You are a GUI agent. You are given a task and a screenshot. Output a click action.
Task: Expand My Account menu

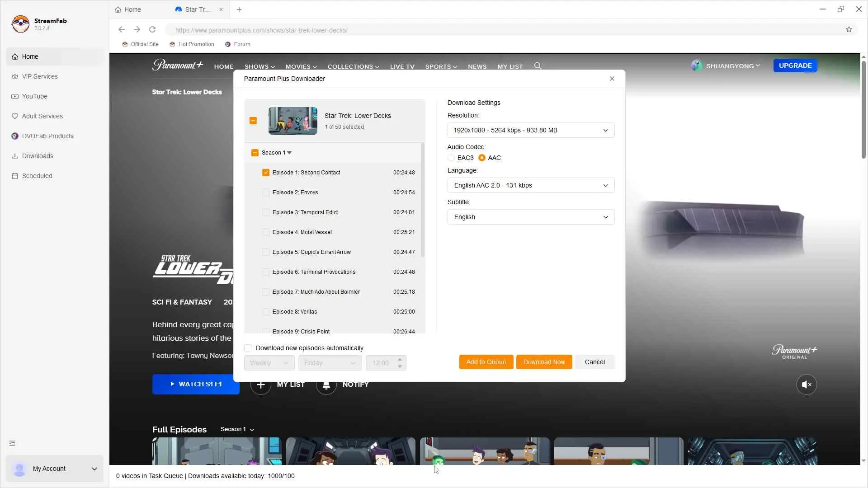point(54,469)
